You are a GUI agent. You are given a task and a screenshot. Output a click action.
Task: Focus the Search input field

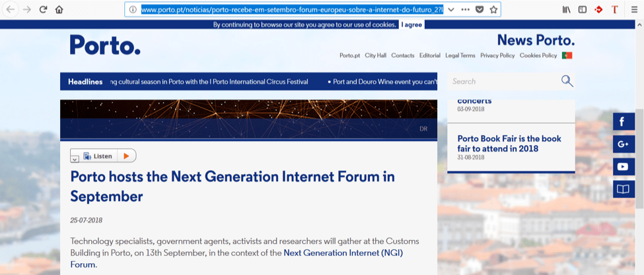tap(505, 81)
